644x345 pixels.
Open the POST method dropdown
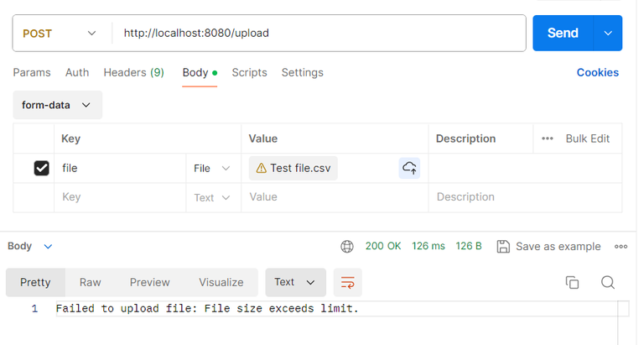coord(62,34)
